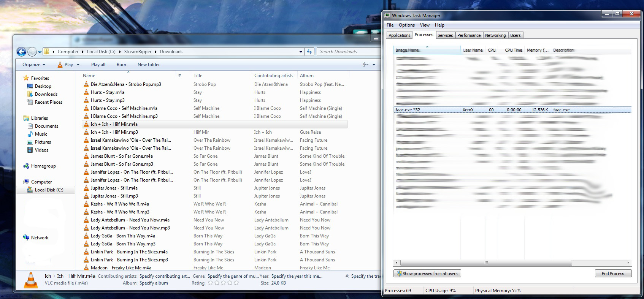
Task: Open the Play button dropdown arrow
Action: pyautogui.click(x=78, y=65)
